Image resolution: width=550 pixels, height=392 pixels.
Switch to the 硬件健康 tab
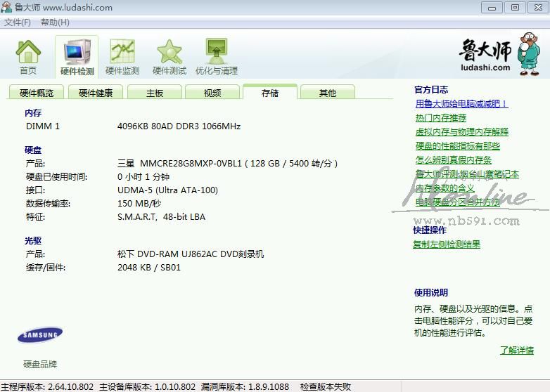point(95,93)
